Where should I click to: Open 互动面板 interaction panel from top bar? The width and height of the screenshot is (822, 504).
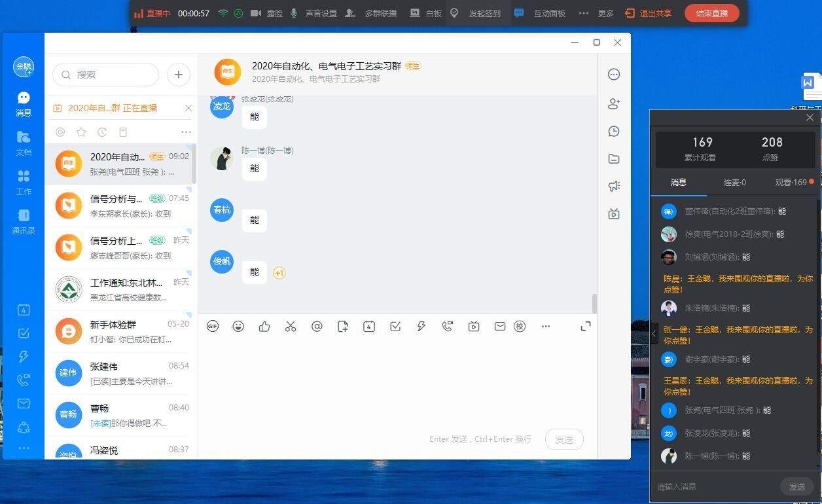coord(548,13)
